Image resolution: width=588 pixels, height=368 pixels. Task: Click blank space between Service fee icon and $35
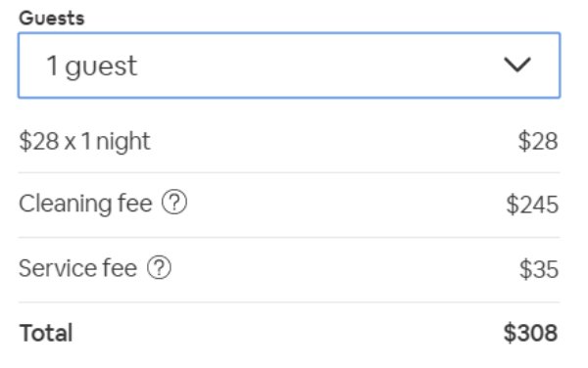point(345,268)
